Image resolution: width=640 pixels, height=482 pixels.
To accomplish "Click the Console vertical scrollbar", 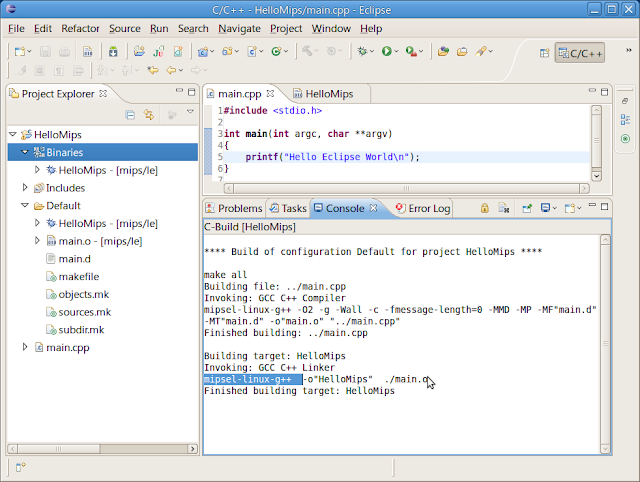I will click(605, 344).
